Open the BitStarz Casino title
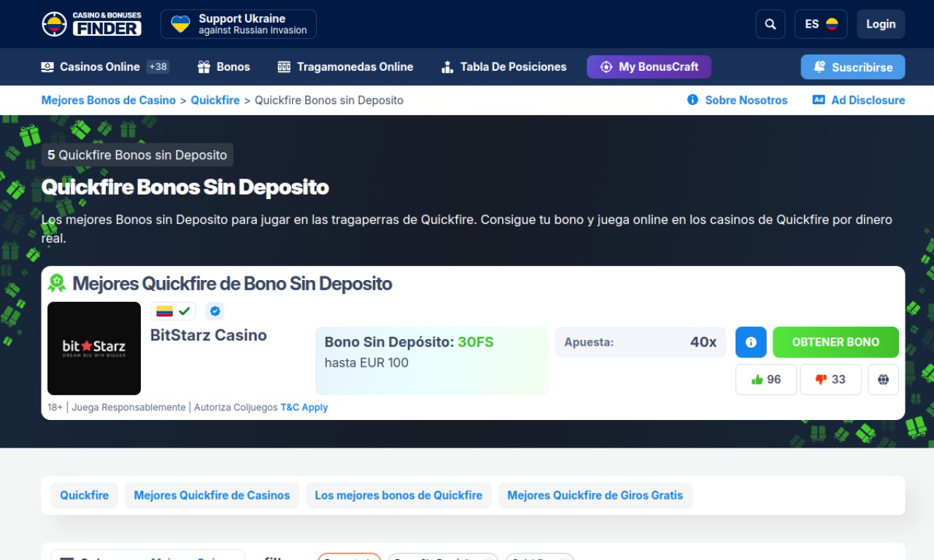The width and height of the screenshot is (934, 560). 209,335
